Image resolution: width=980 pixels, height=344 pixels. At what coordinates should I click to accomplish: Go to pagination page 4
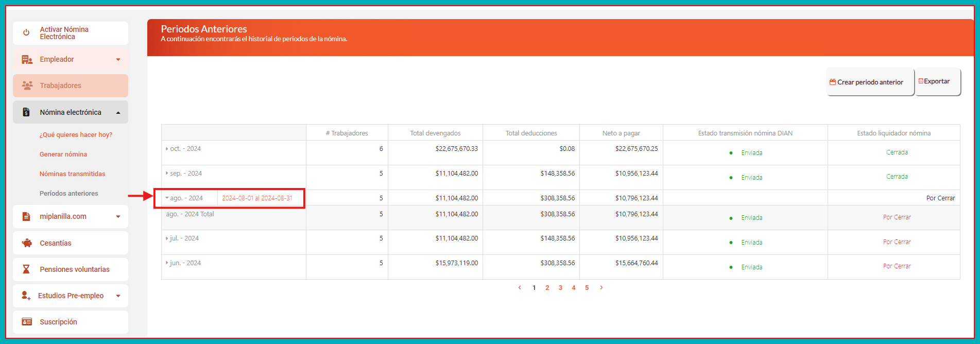tap(574, 288)
